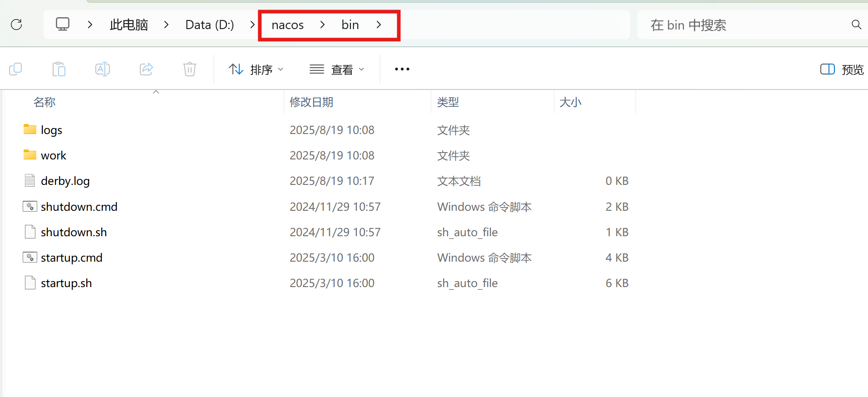Click the copy icon in toolbar
This screenshot has height=397, width=868.
point(15,69)
